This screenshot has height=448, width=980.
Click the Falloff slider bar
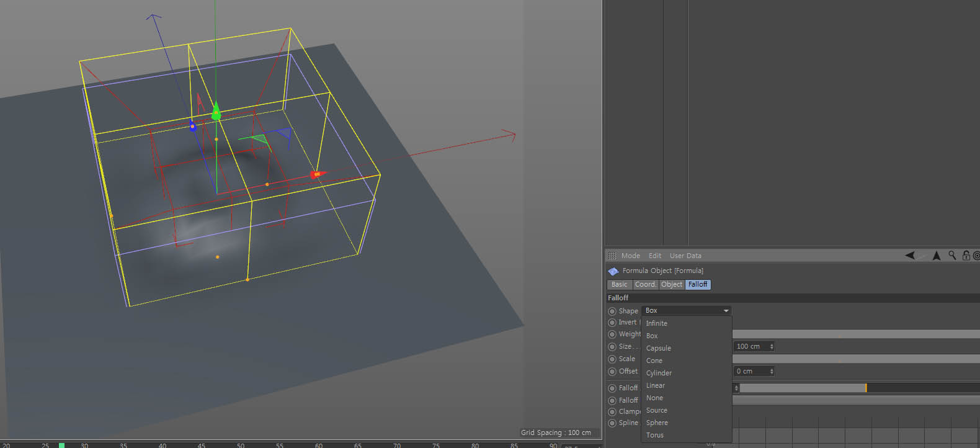click(x=860, y=388)
